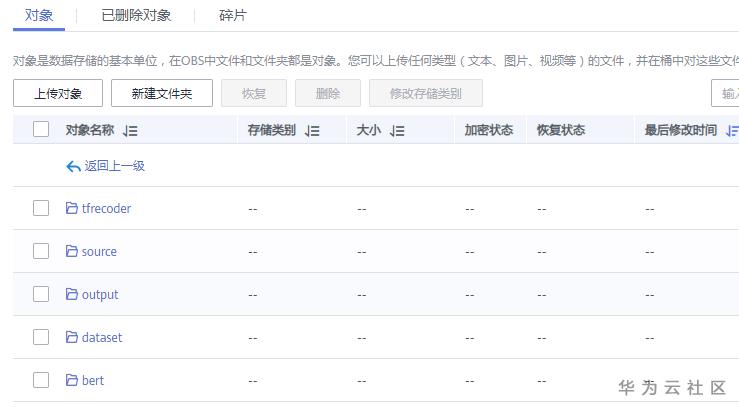Click the dataset folder icon
This screenshot has height=413, width=739.
tap(72, 337)
